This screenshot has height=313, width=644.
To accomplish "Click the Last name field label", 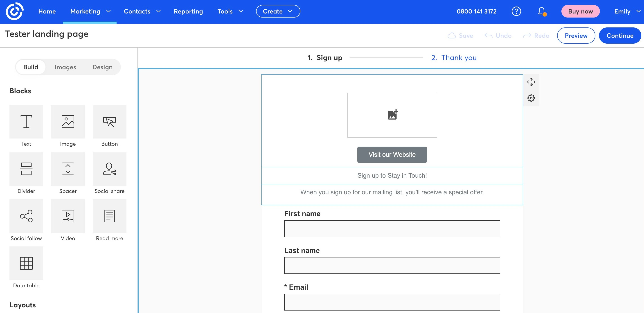I will [x=302, y=250].
